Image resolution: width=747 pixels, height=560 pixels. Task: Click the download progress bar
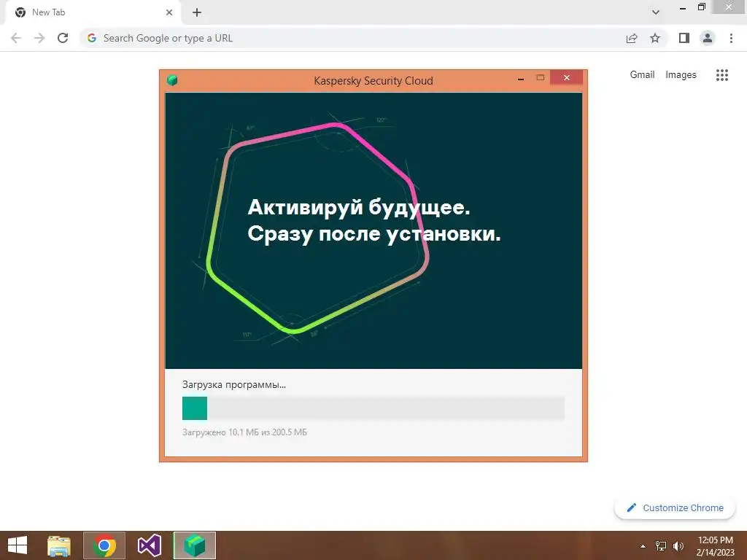coord(373,408)
